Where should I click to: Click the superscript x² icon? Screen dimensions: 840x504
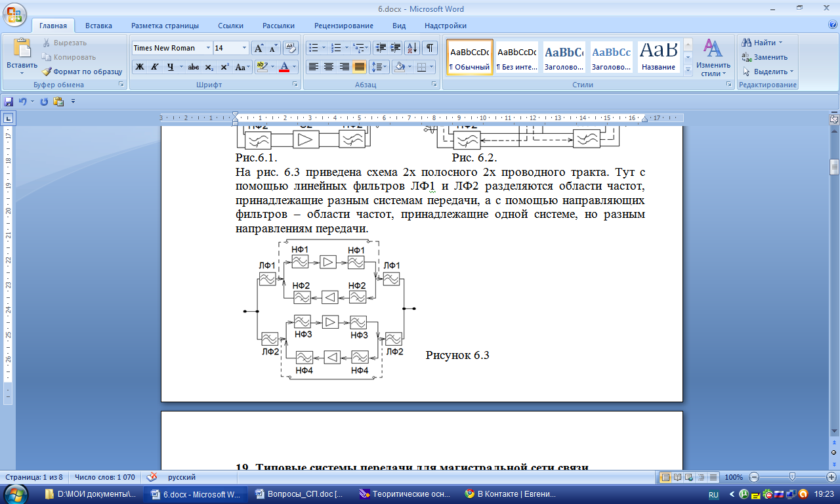coord(224,67)
